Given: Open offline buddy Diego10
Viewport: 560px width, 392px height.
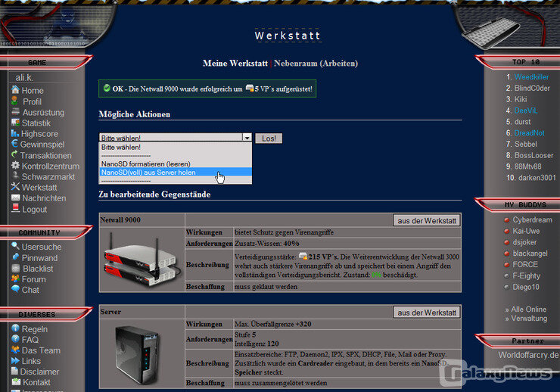Looking at the screenshot, I should tap(526, 287).
